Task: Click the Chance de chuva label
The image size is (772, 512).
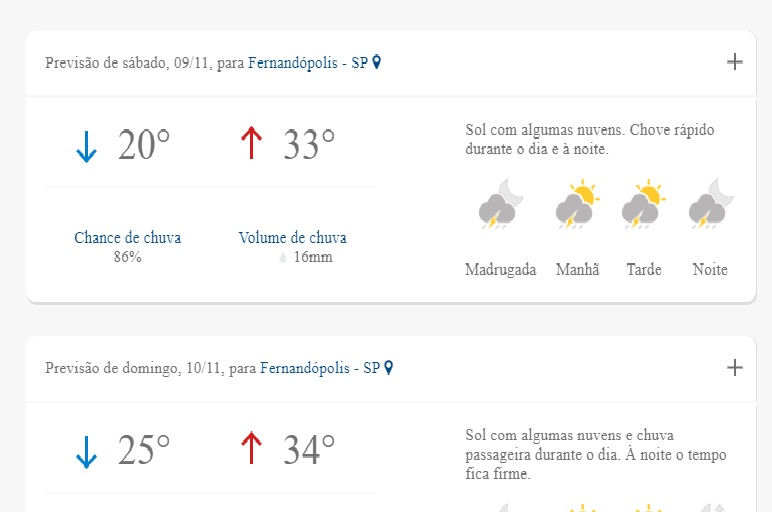Action: click(x=127, y=238)
